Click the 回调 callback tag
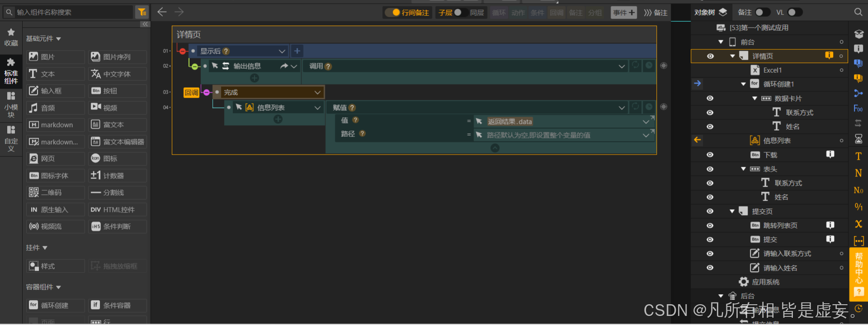 (191, 93)
